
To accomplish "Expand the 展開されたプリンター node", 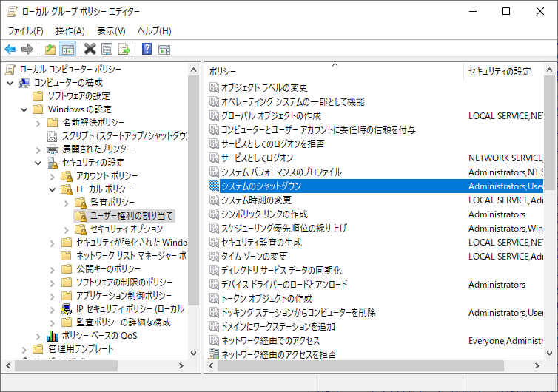I will click(x=38, y=149).
